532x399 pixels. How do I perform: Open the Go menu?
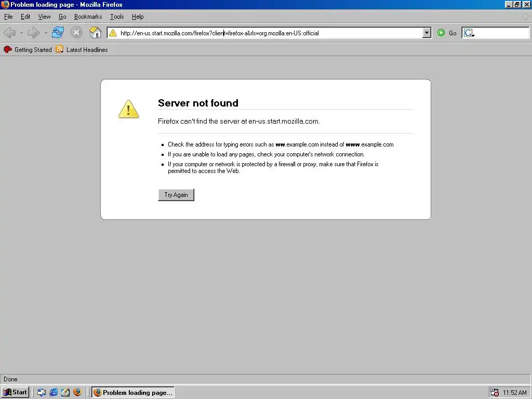62,17
